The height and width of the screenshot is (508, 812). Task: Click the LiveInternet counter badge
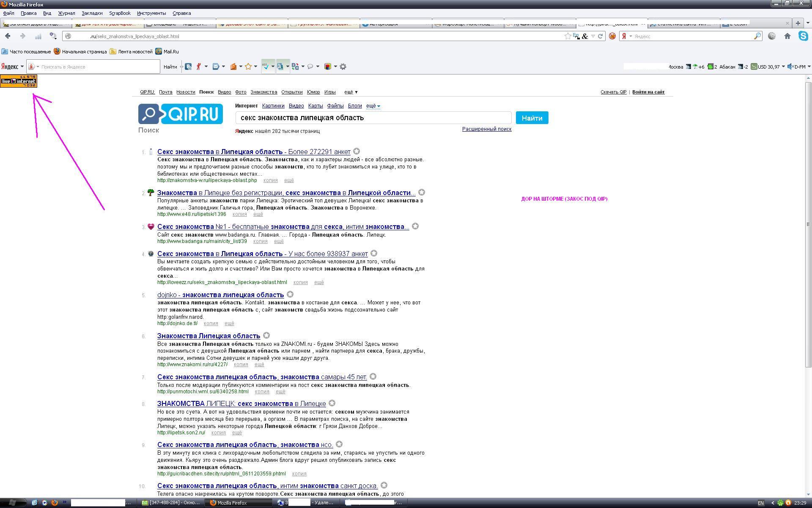pyautogui.click(x=19, y=81)
